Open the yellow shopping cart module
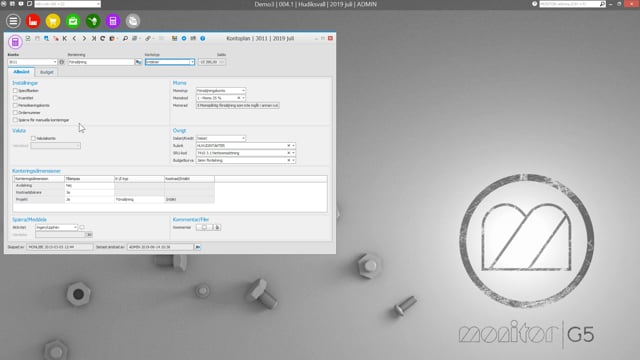This screenshot has height=360, width=640. (x=53, y=21)
